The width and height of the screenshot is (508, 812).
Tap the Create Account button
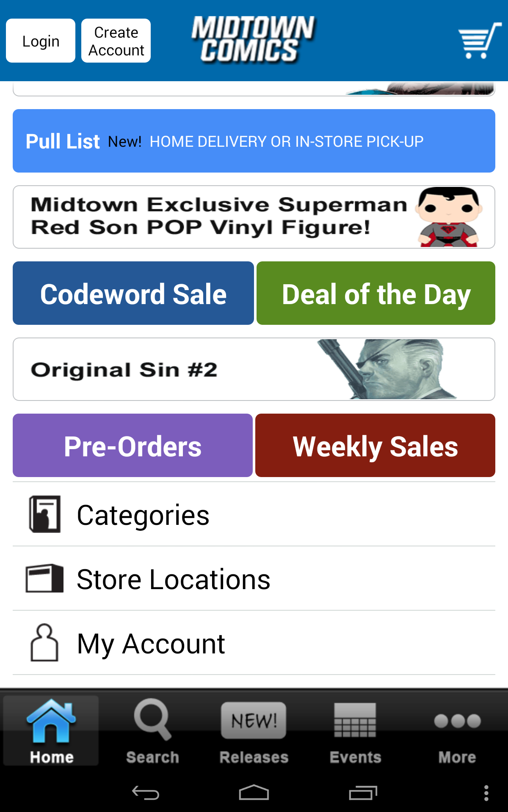(x=116, y=41)
